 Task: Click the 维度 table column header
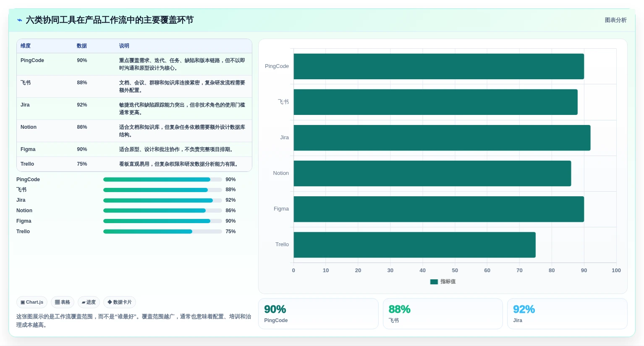(26, 46)
